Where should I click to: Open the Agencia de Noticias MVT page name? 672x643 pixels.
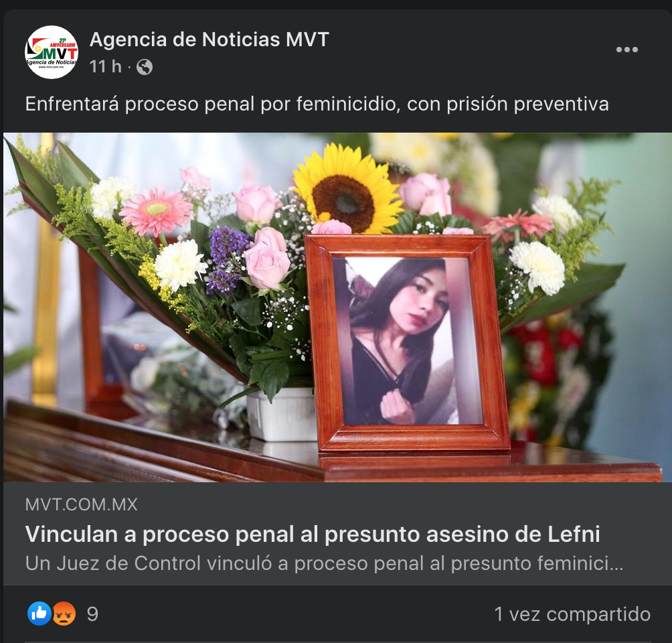pyautogui.click(x=209, y=40)
